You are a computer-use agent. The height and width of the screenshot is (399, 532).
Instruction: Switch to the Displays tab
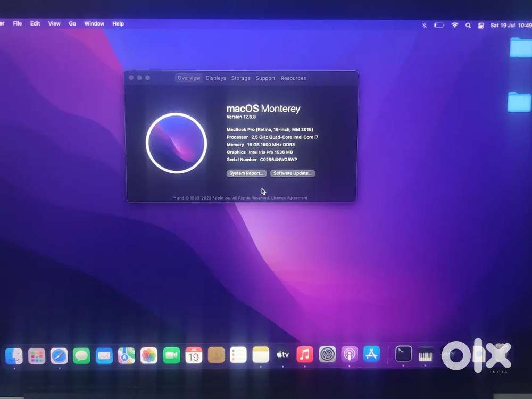215,78
